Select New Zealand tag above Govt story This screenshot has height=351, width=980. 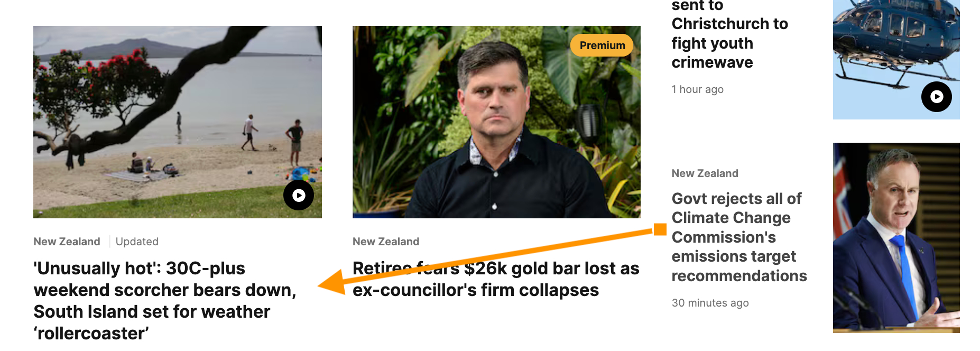(x=705, y=173)
